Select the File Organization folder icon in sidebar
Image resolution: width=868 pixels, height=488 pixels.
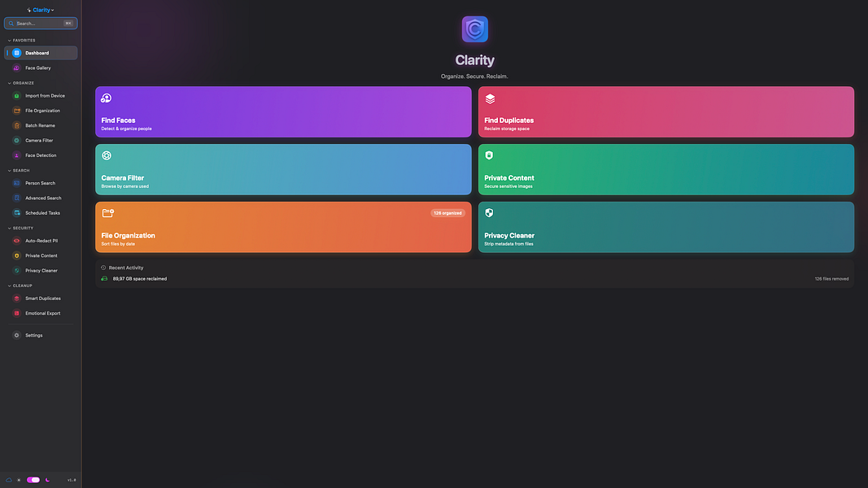[16, 111]
